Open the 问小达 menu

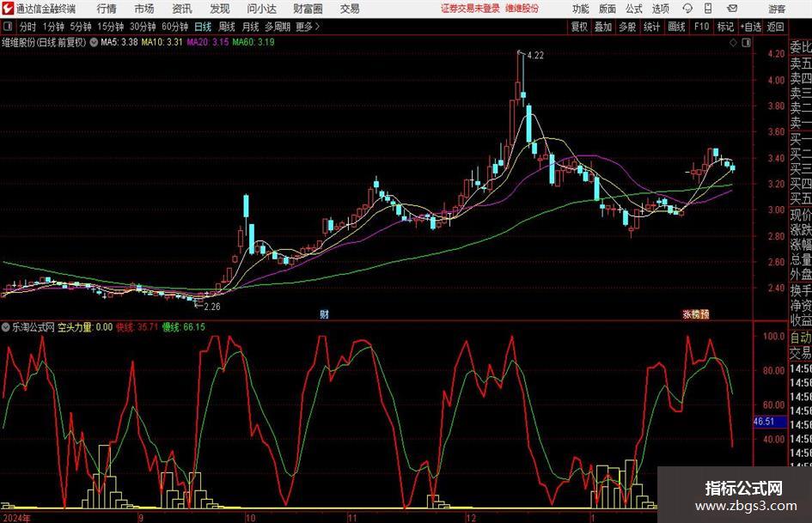point(261,9)
